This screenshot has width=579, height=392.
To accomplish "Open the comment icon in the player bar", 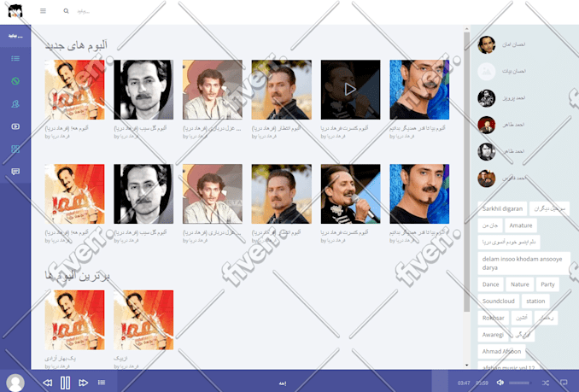I will [564, 383].
